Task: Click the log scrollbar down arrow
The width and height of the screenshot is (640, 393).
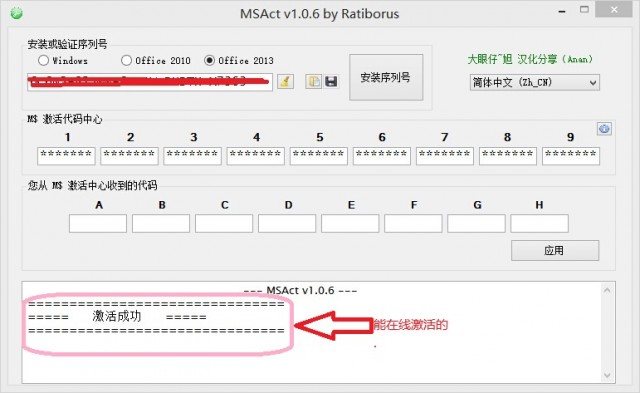Action: point(607,375)
